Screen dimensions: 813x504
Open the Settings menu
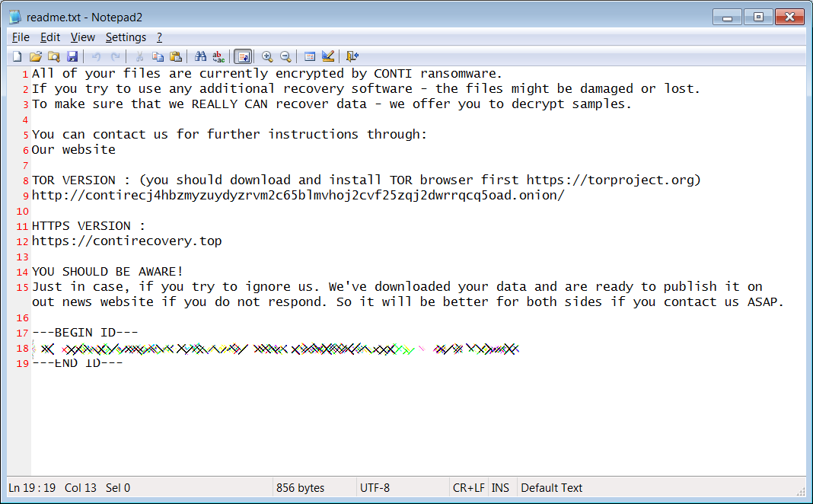click(x=126, y=37)
